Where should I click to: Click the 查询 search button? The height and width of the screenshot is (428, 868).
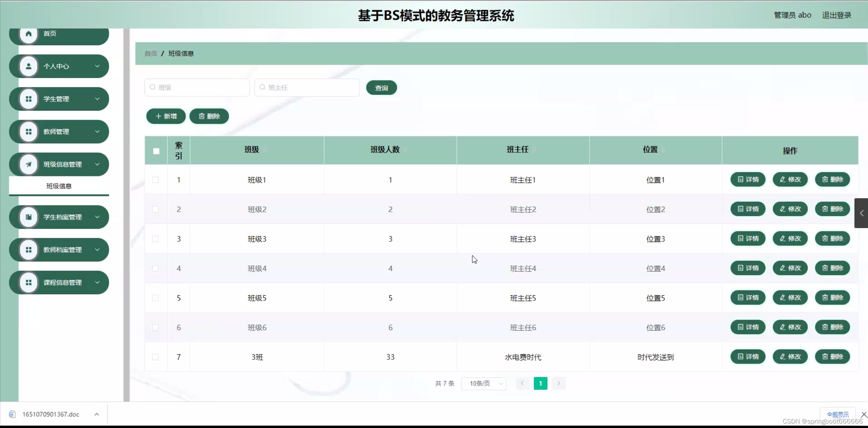[381, 88]
